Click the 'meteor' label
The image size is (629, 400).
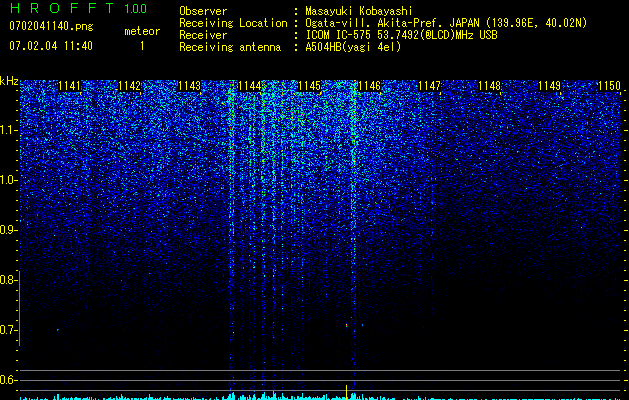coord(142,31)
